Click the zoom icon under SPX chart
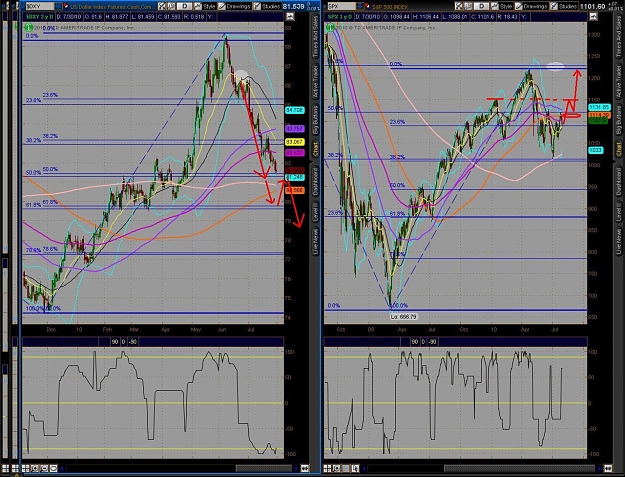Screen dimensions: 625x477 pos(336,468)
